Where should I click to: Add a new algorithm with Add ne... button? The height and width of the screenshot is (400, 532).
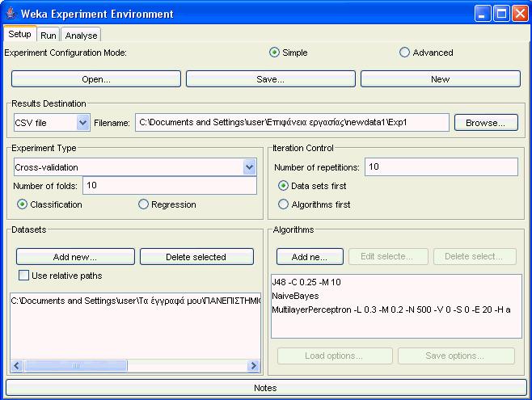tap(310, 257)
